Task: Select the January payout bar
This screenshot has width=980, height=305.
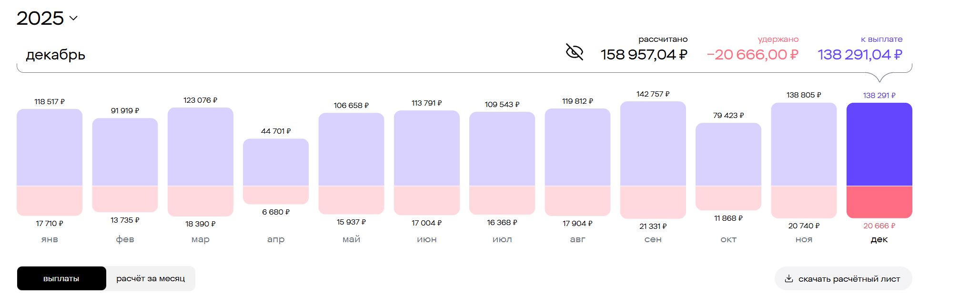Action: (50, 148)
